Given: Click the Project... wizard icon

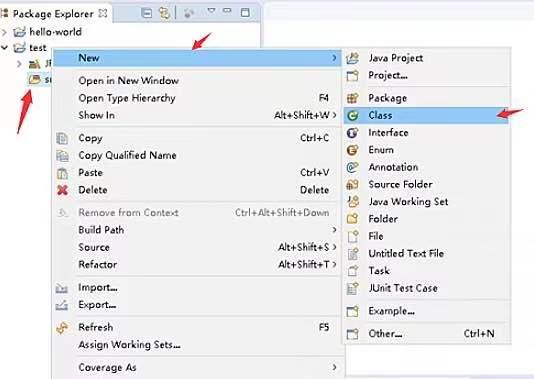Looking at the screenshot, I should click(x=352, y=75).
